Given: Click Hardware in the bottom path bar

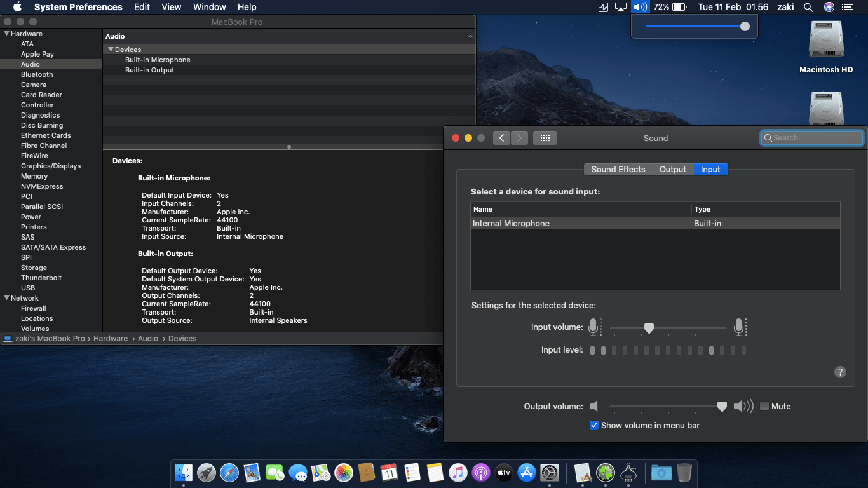Looking at the screenshot, I should pos(111,339).
